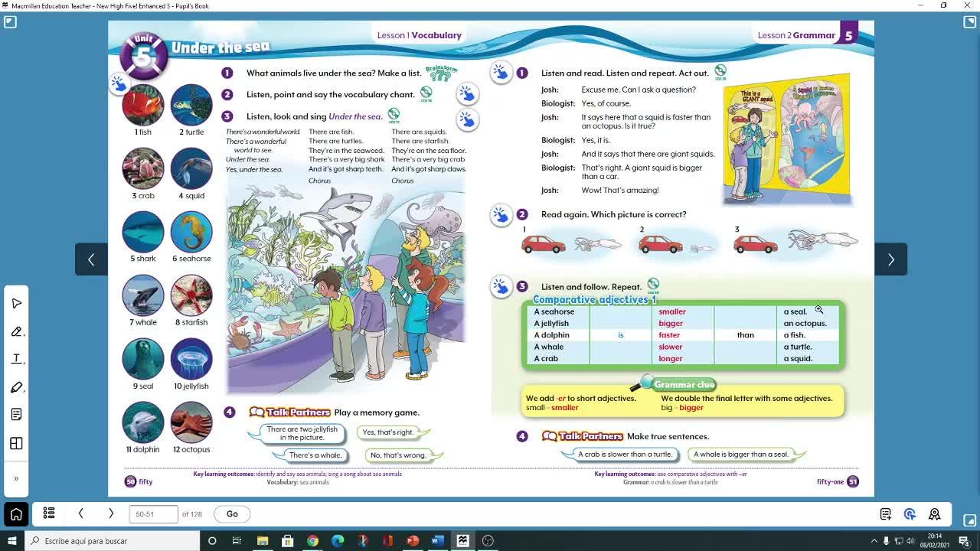Click the giant squid poster illustration
Image resolution: width=980 pixels, height=551 pixels.
pyautogui.click(x=786, y=138)
